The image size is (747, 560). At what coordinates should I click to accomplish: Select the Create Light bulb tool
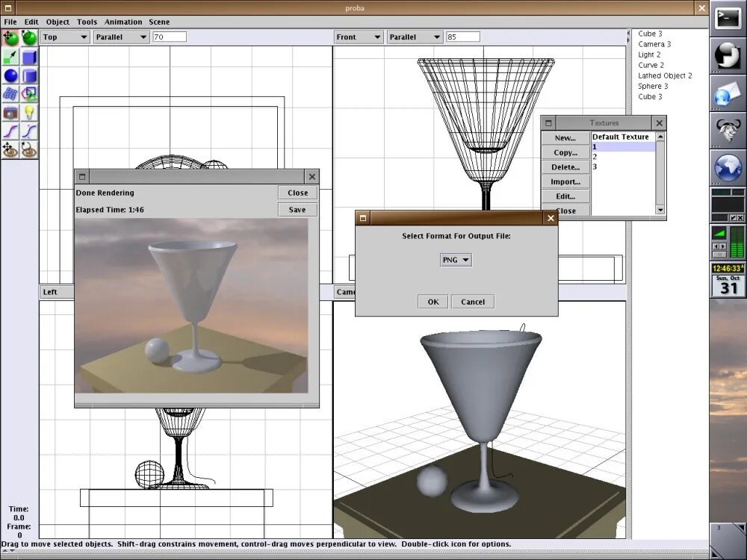[x=29, y=113]
